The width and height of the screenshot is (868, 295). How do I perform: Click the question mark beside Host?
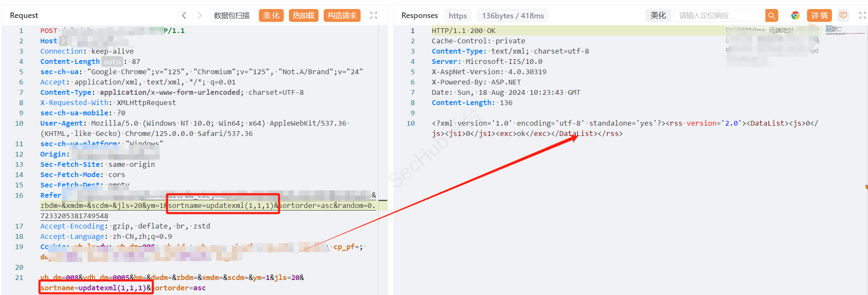63,41
